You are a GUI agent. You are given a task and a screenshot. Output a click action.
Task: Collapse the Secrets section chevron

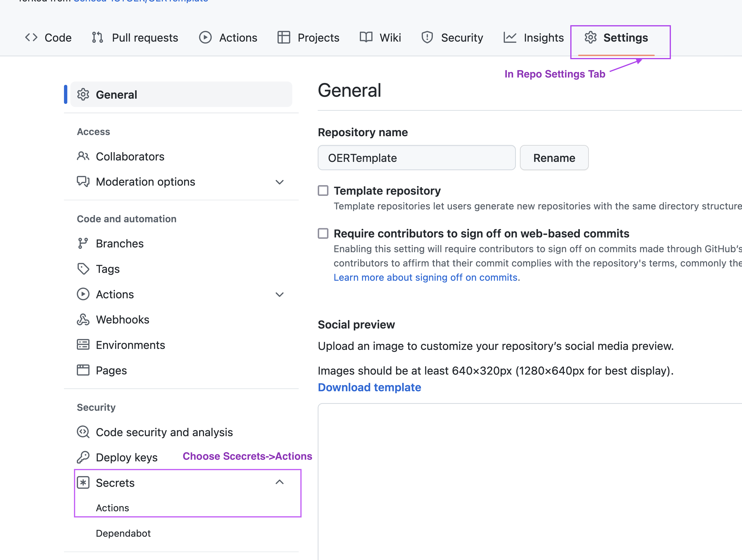coord(279,482)
